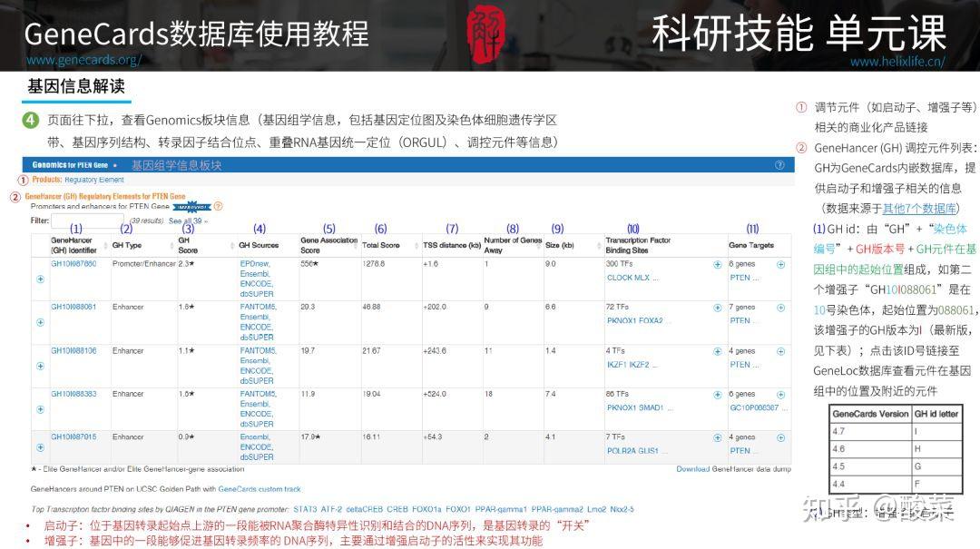Expand details for GeneHancer row GH101087860

pos(39,279)
